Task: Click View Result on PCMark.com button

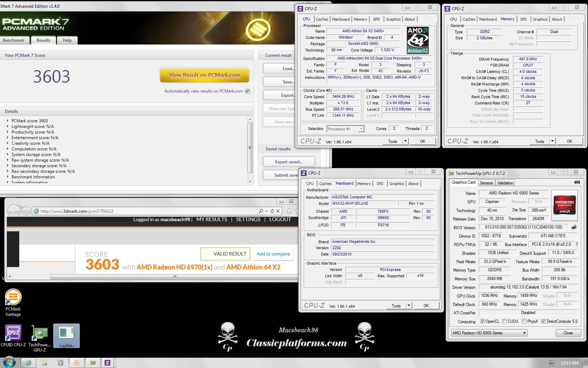Action: click(204, 75)
